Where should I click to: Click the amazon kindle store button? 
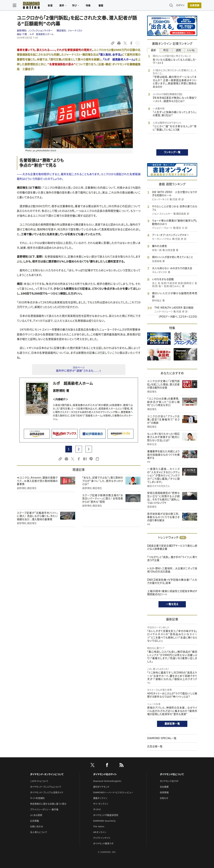pyautogui.click(x=120, y=433)
